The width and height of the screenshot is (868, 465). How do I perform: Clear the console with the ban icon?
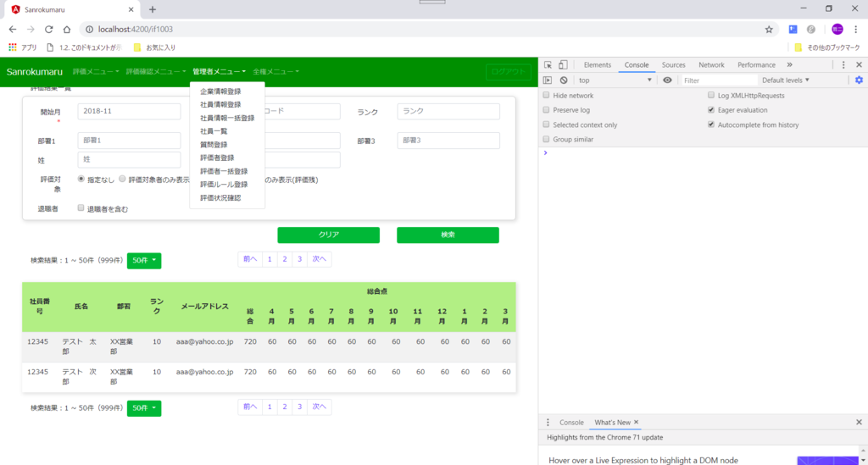point(564,80)
